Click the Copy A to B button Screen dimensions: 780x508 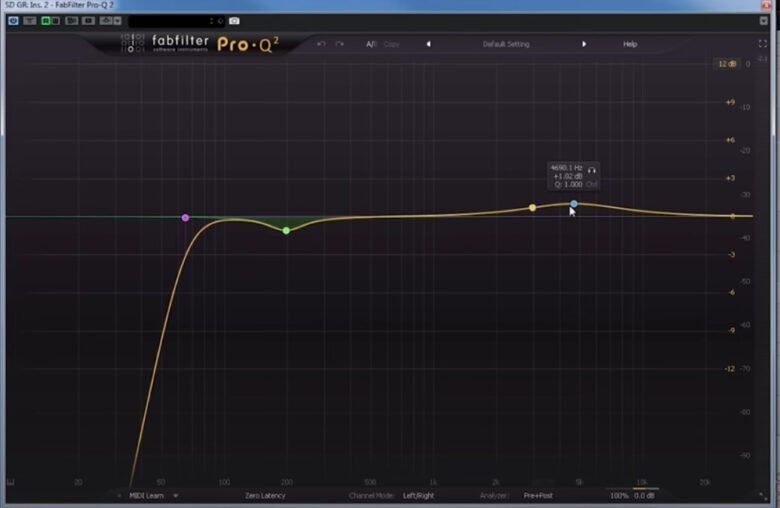click(391, 44)
